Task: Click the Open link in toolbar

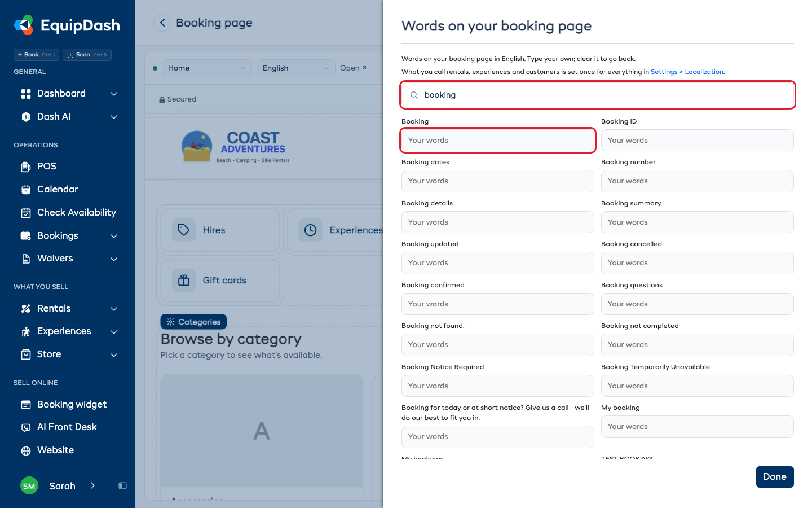Action: tap(353, 68)
